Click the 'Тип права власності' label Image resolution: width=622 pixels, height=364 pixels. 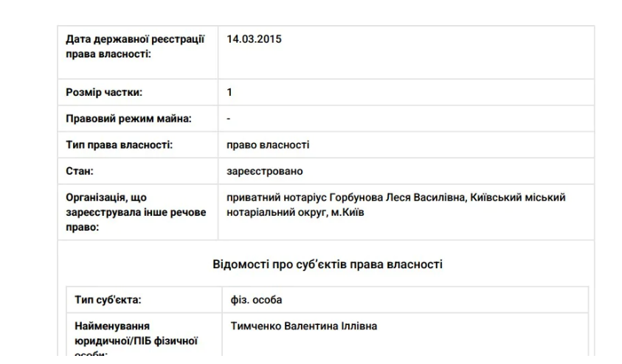[x=120, y=145]
